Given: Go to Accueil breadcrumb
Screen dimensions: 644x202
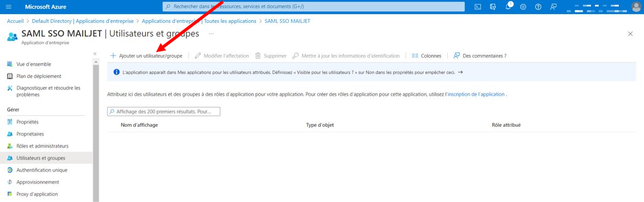Looking at the screenshot, I should [15, 21].
